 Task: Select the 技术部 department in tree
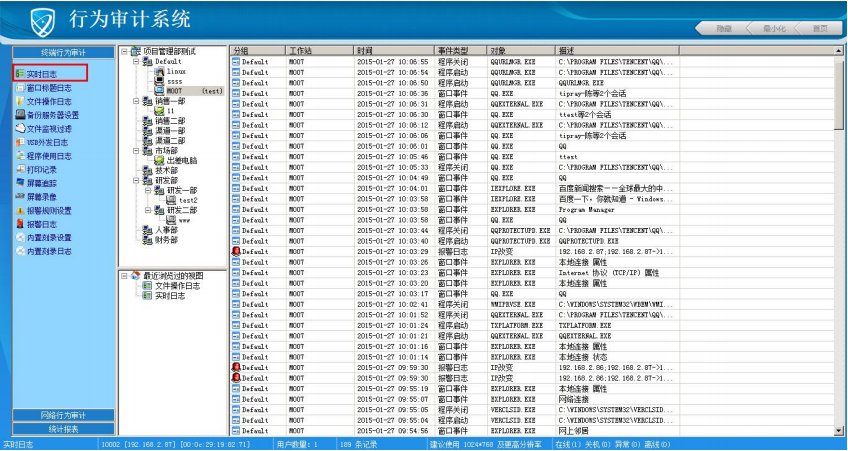(x=166, y=170)
